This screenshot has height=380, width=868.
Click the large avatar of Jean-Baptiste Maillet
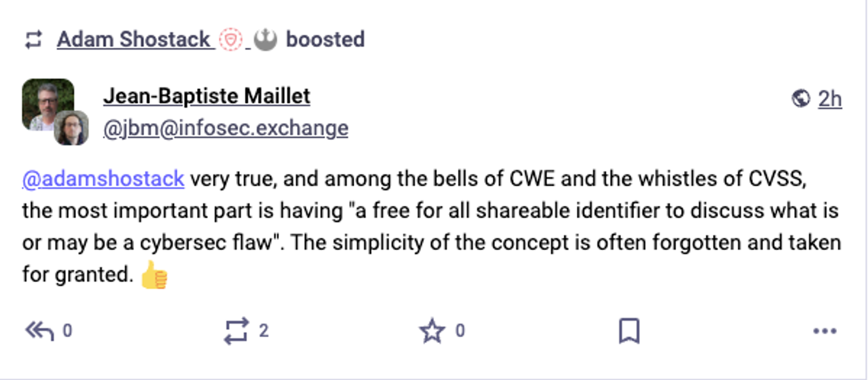coord(48,104)
